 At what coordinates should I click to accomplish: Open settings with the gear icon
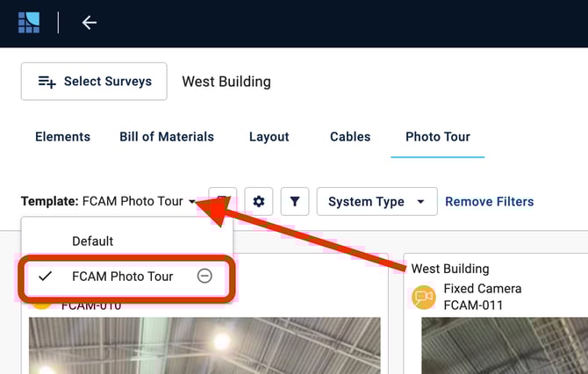pos(258,202)
